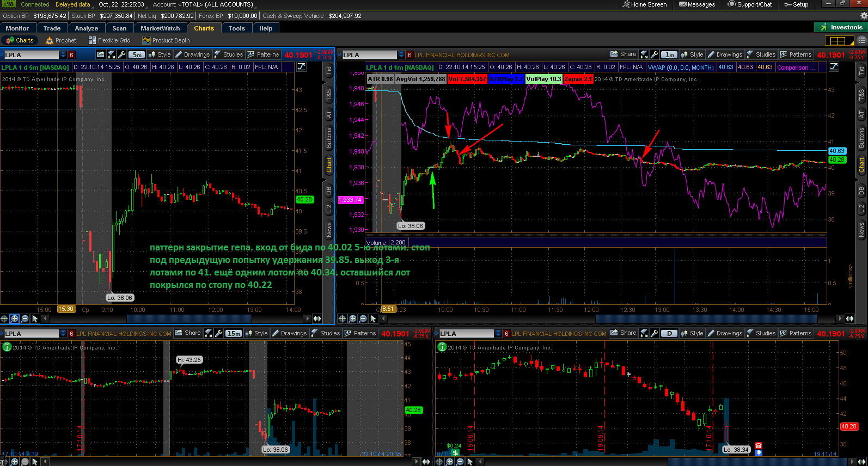Switch to the Trade tab
The width and height of the screenshot is (868, 466).
(52, 28)
